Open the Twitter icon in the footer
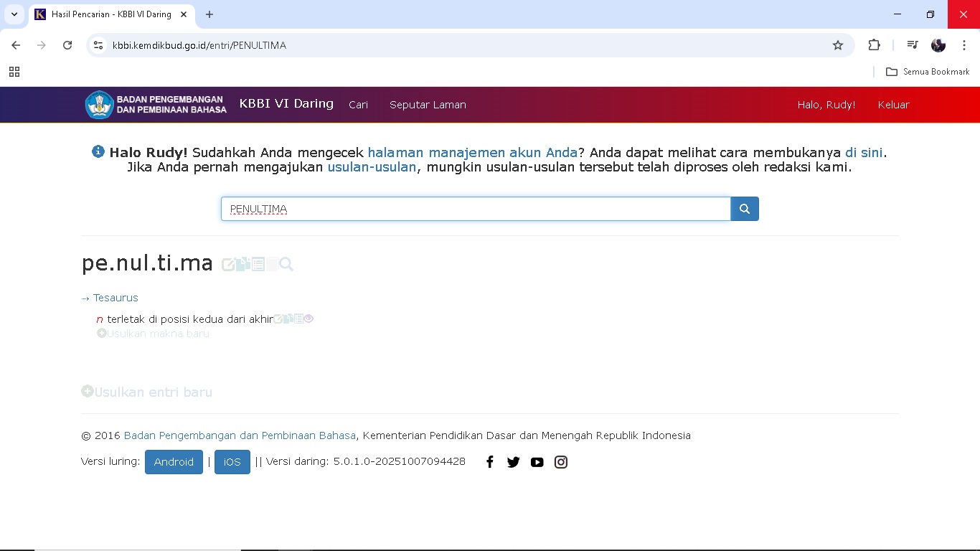This screenshot has height=551, width=980. (x=513, y=462)
